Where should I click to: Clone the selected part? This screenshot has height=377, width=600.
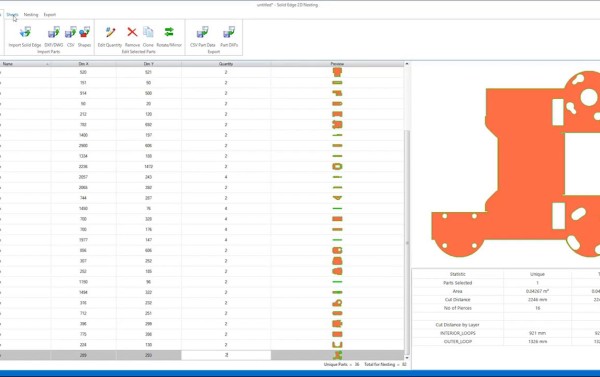pos(148,32)
